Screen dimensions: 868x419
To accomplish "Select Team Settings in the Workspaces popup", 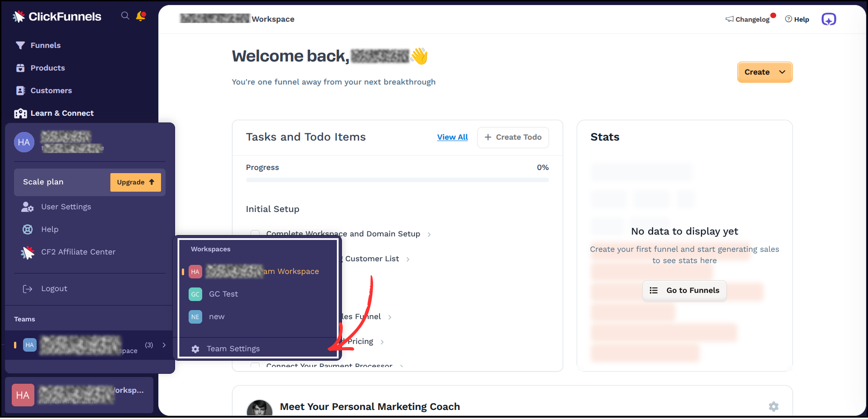I will click(x=233, y=348).
